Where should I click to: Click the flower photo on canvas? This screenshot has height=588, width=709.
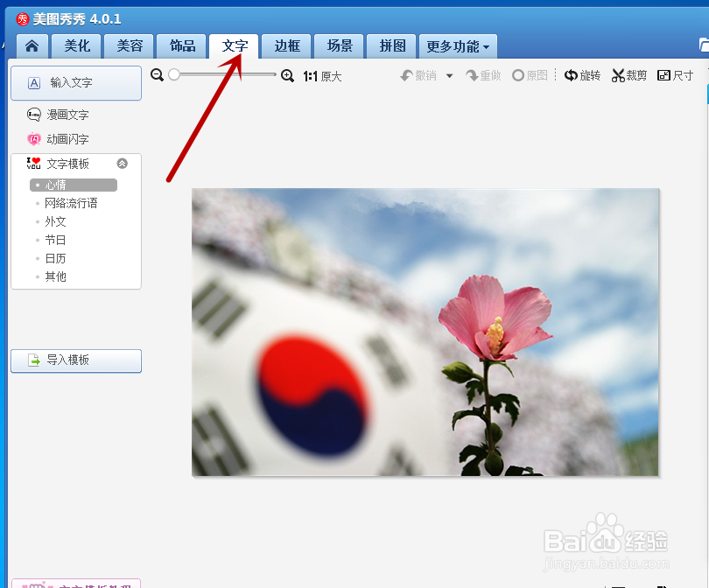pyautogui.click(x=425, y=332)
